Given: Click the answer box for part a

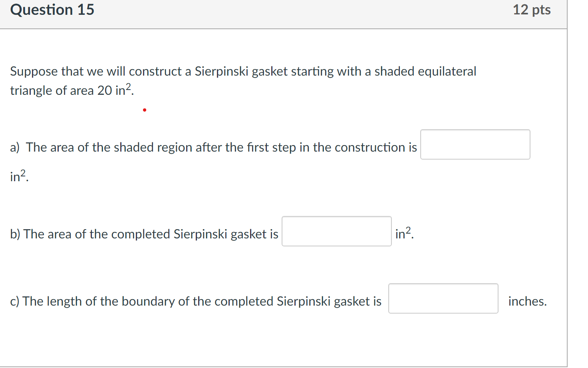Looking at the screenshot, I should (x=475, y=144).
